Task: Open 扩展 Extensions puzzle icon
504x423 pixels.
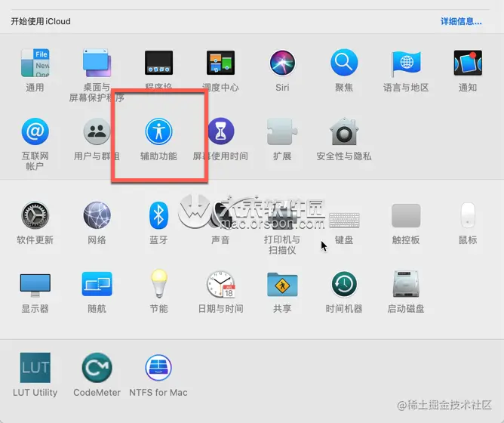Action: [282, 131]
